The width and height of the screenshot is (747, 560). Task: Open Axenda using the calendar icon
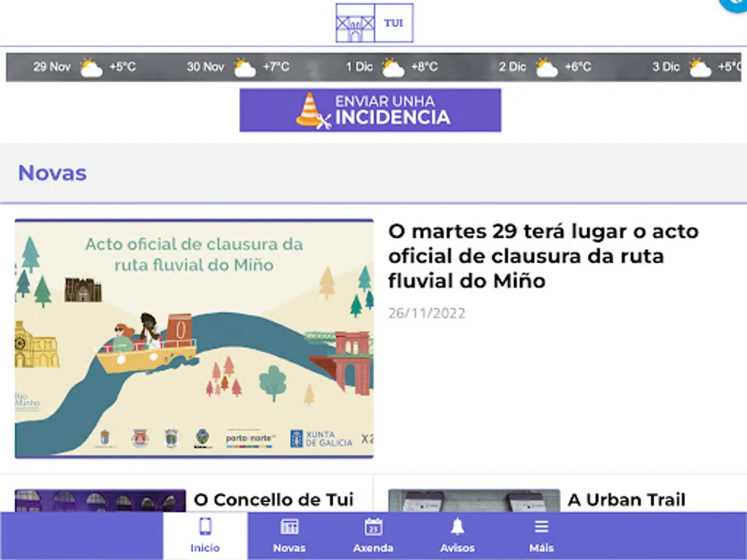[374, 527]
